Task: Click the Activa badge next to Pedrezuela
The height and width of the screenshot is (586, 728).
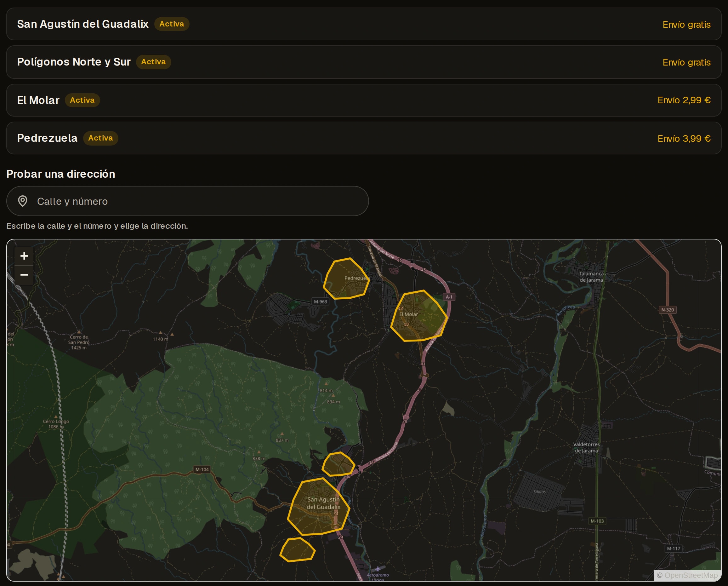Action: pyautogui.click(x=101, y=138)
